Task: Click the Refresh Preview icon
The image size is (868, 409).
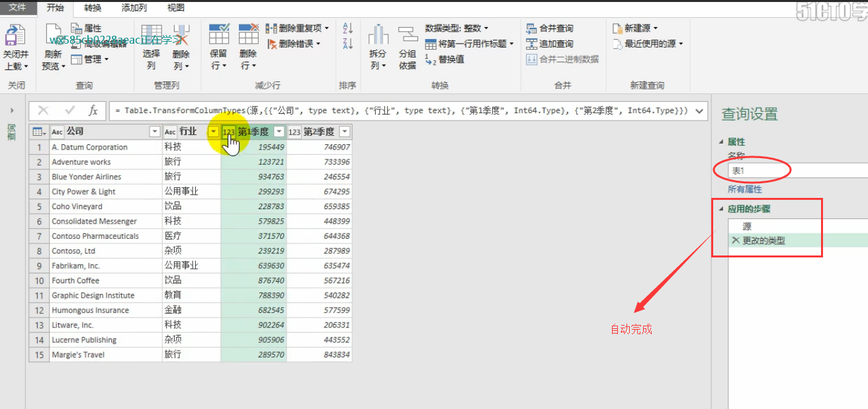Action: pos(53,35)
